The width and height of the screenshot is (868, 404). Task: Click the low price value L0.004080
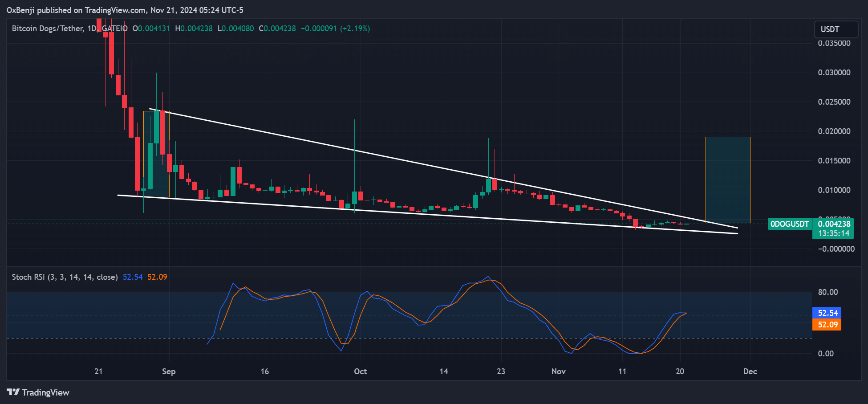point(235,29)
